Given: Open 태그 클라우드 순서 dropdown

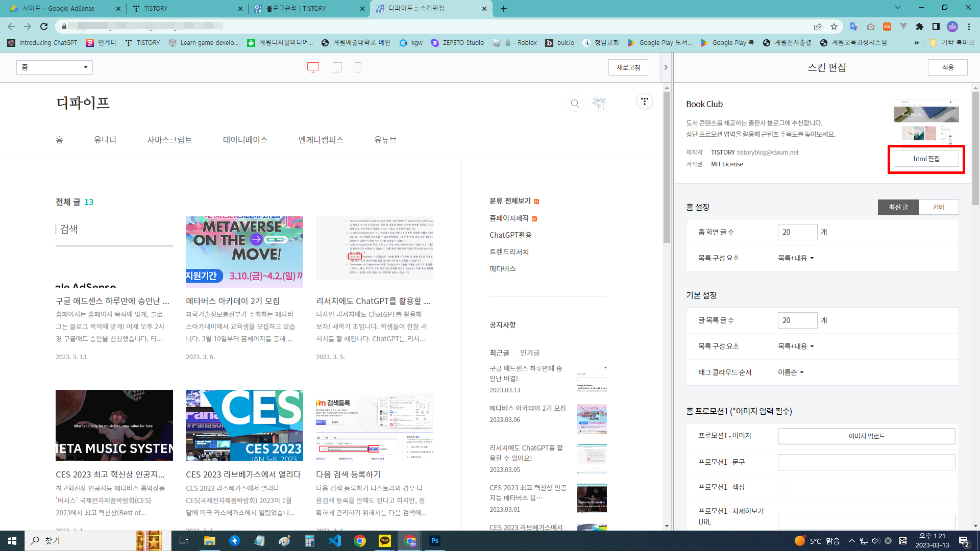Looking at the screenshot, I should [791, 372].
